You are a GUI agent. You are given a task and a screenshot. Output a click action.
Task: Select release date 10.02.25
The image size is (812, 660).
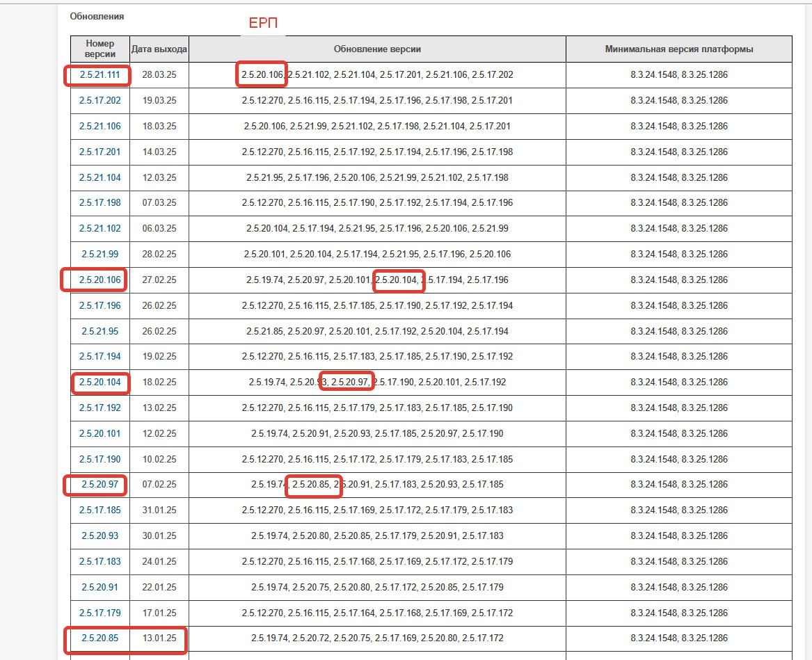[159, 460]
